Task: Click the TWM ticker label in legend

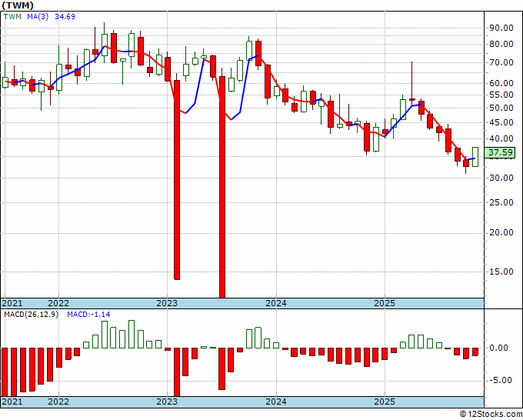Action: pos(12,16)
